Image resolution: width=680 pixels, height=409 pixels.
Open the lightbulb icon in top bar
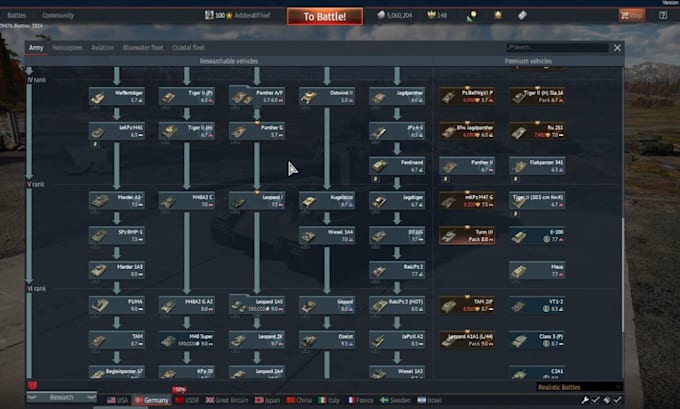(x=472, y=16)
